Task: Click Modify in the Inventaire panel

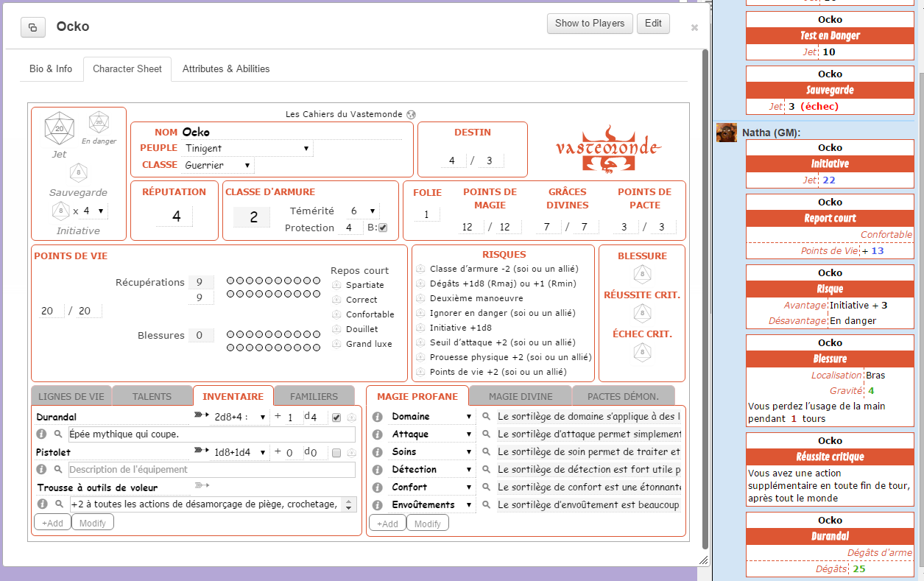Action: click(x=93, y=523)
